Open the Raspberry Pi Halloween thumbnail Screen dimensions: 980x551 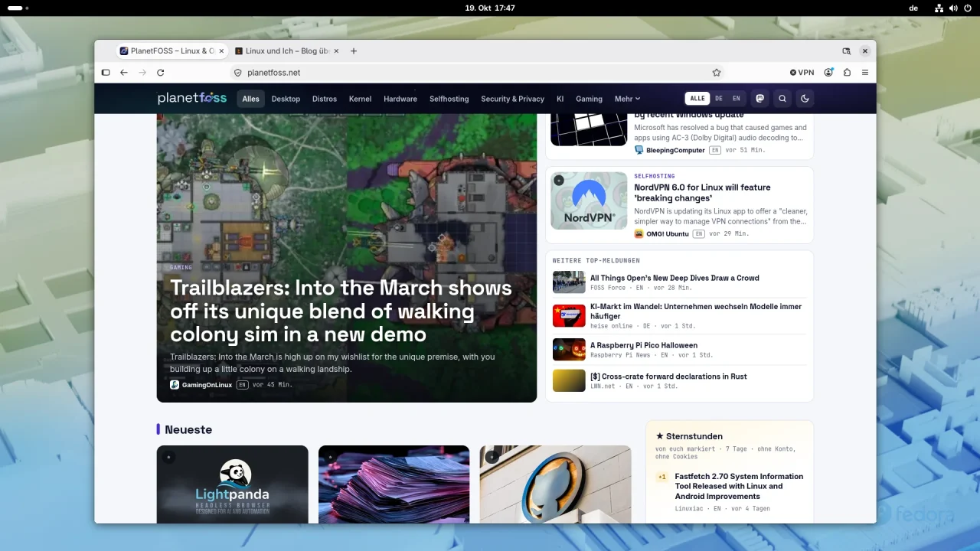click(569, 350)
